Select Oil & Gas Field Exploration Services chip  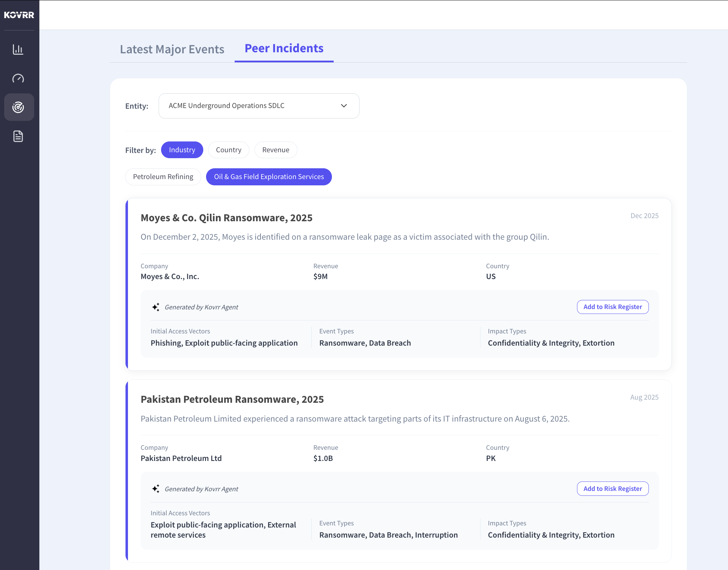[x=269, y=177]
